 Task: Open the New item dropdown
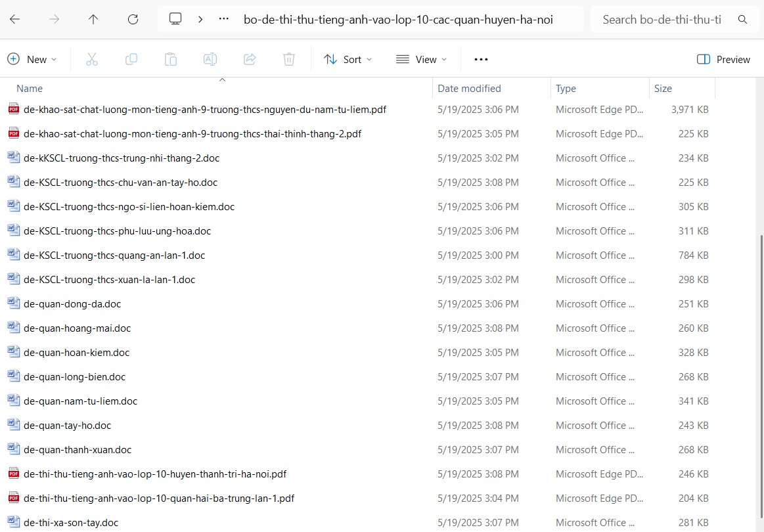[32, 59]
